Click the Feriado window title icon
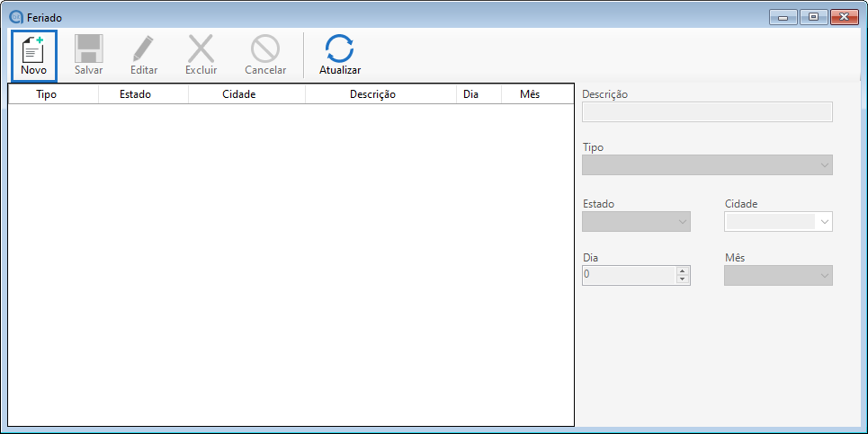Viewport: 868px width, 434px height. [x=15, y=17]
